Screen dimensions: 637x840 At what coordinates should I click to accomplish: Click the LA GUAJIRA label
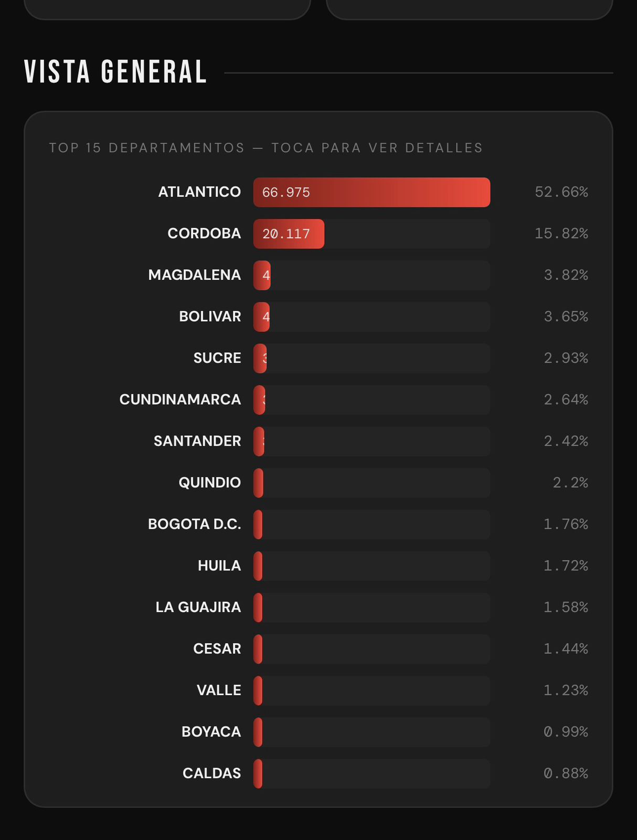click(x=198, y=607)
